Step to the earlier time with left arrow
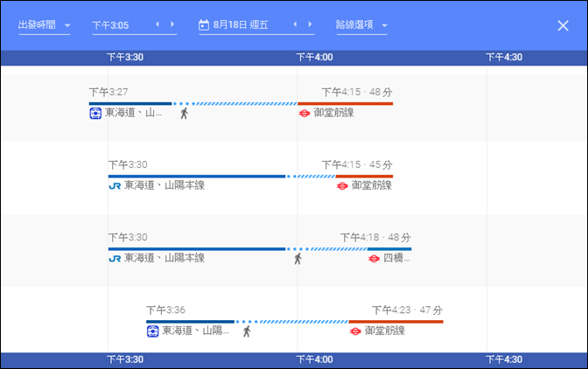Screen dimensions: 588x369 click(x=157, y=24)
